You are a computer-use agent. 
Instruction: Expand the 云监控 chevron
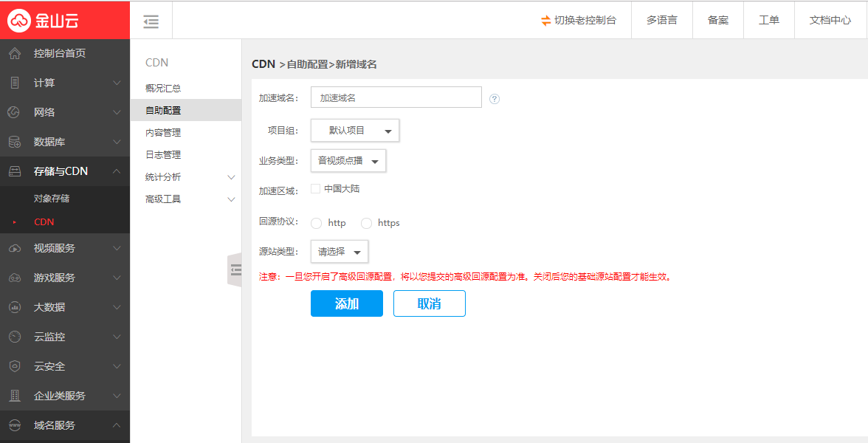click(x=117, y=337)
